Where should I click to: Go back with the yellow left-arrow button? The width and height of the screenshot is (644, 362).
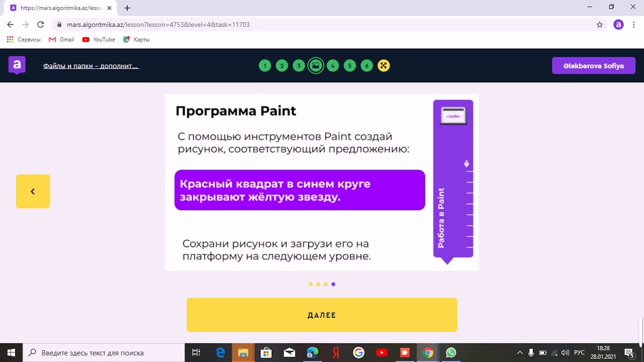[33, 191]
